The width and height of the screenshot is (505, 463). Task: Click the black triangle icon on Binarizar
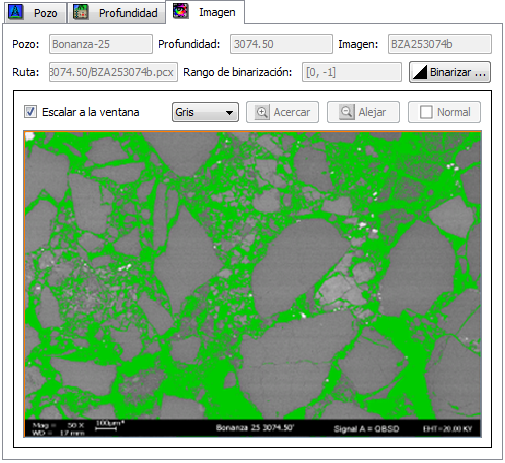point(420,72)
